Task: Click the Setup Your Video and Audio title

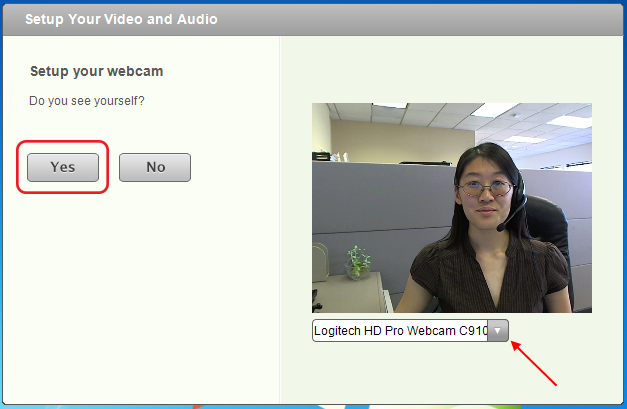Action: point(121,19)
